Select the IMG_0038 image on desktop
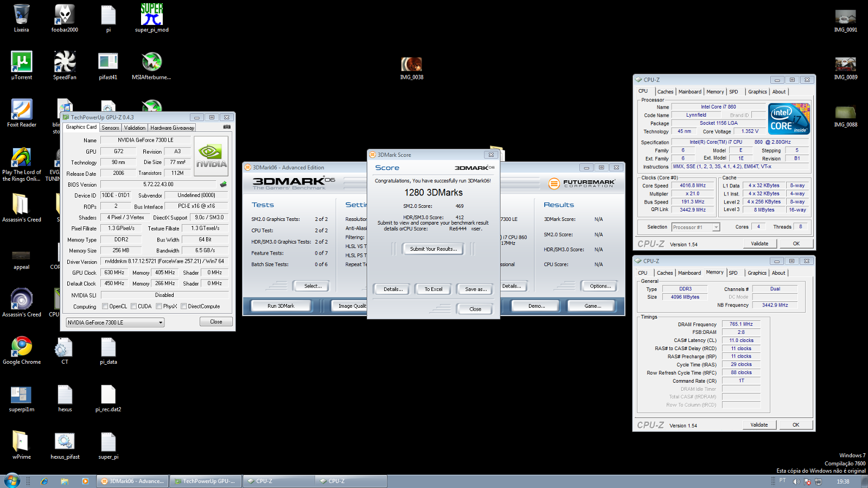868x488 pixels. (412, 68)
